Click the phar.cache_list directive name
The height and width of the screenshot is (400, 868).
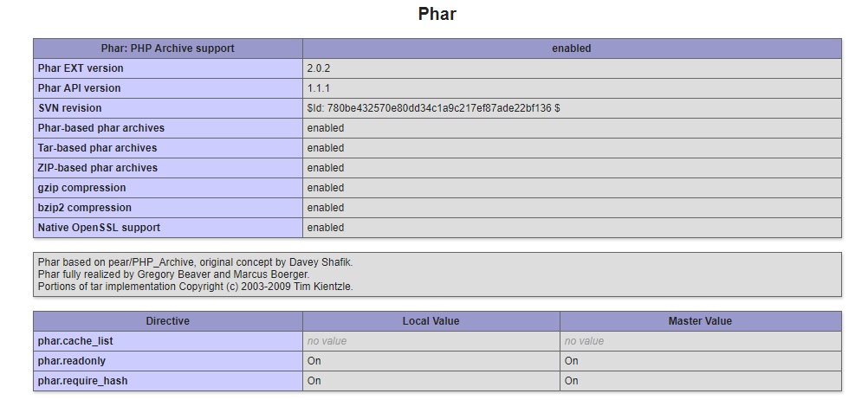(x=75, y=341)
